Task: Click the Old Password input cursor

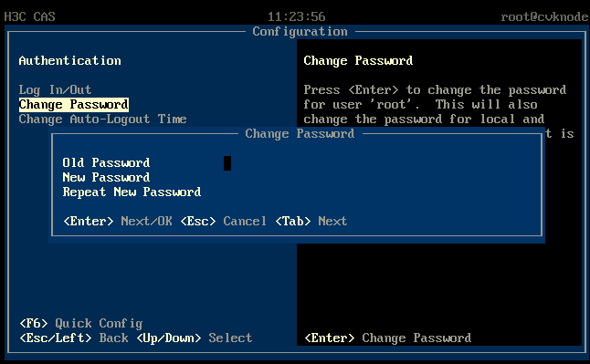Action: pyautogui.click(x=227, y=163)
